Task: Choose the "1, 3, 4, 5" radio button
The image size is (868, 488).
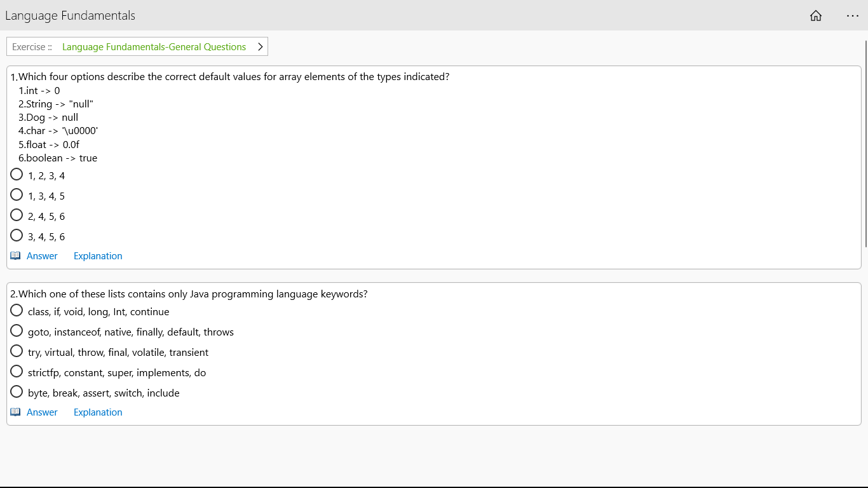Action: tap(17, 195)
